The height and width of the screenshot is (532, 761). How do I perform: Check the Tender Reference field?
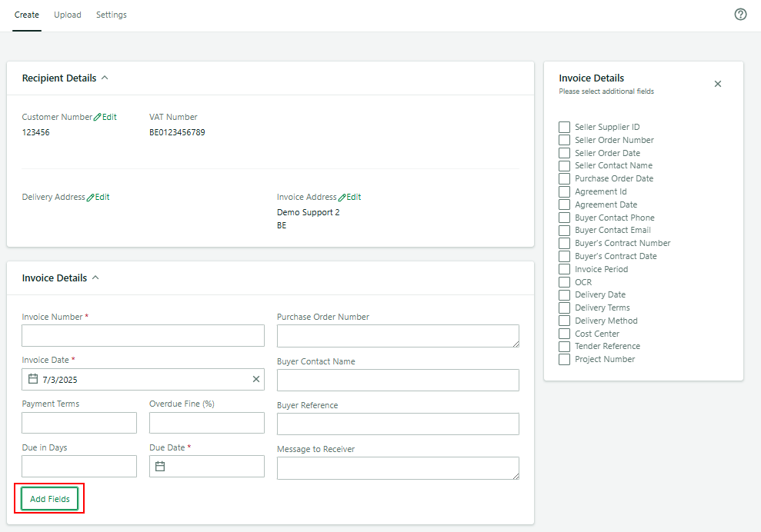(x=564, y=346)
